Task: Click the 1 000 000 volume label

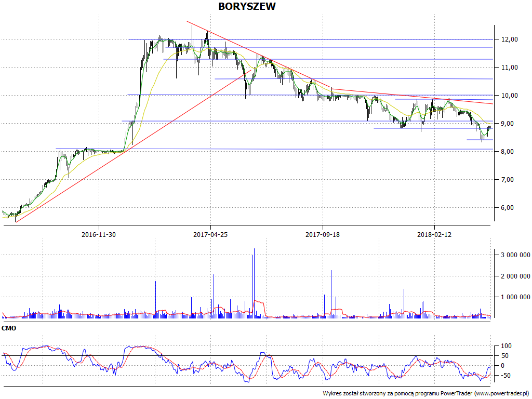Action: [516, 297]
